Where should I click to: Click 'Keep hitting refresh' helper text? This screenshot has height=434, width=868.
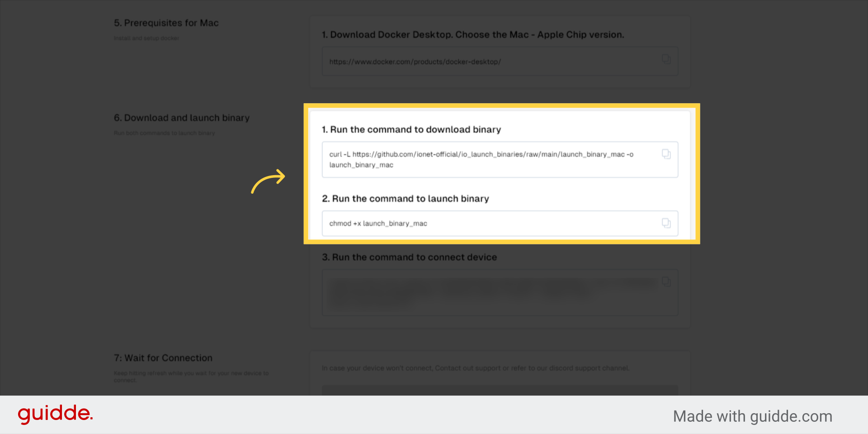[191, 377]
